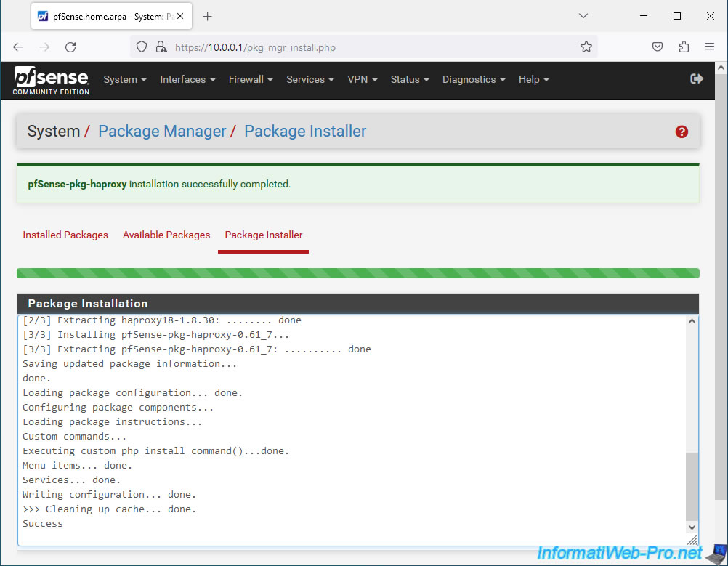The width and height of the screenshot is (728, 566).
Task: Expand the VPN menu
Action: tap(362, 79)
